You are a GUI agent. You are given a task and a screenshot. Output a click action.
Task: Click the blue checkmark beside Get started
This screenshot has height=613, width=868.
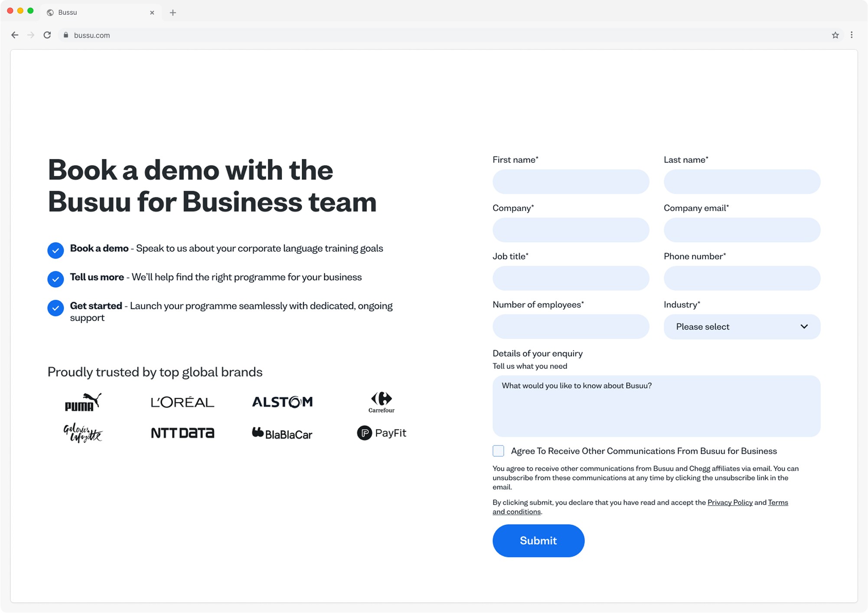coord(55,308)
